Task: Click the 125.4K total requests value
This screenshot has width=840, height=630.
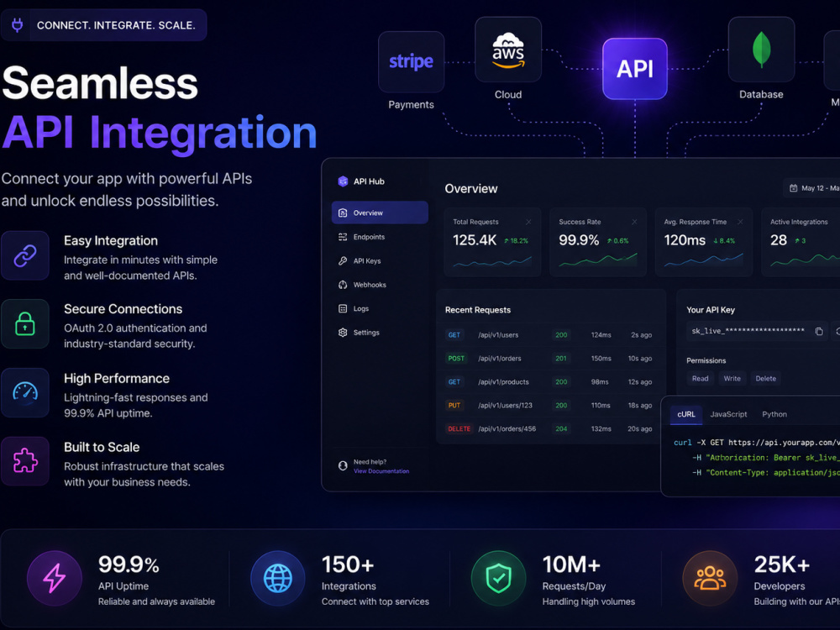Action: click(x=475, y=240)
